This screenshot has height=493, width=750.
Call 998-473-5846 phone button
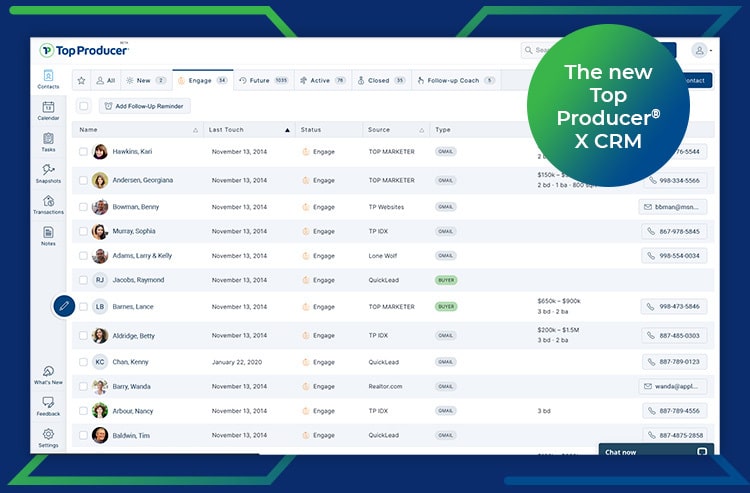click(x=674, y=307)
